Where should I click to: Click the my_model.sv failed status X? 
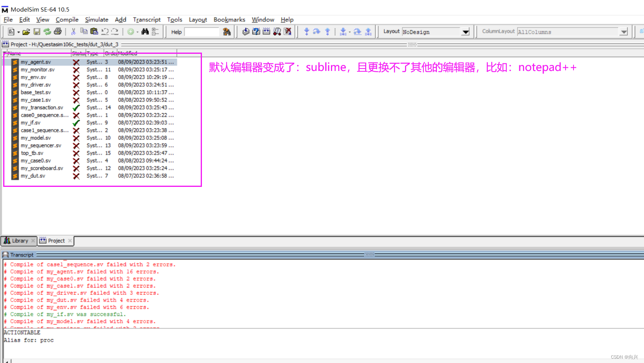click(x=76, y=138)
